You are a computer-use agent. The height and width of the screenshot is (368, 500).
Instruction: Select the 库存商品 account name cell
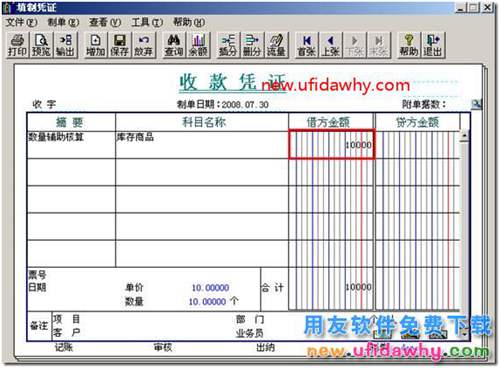tap(202, 145)
